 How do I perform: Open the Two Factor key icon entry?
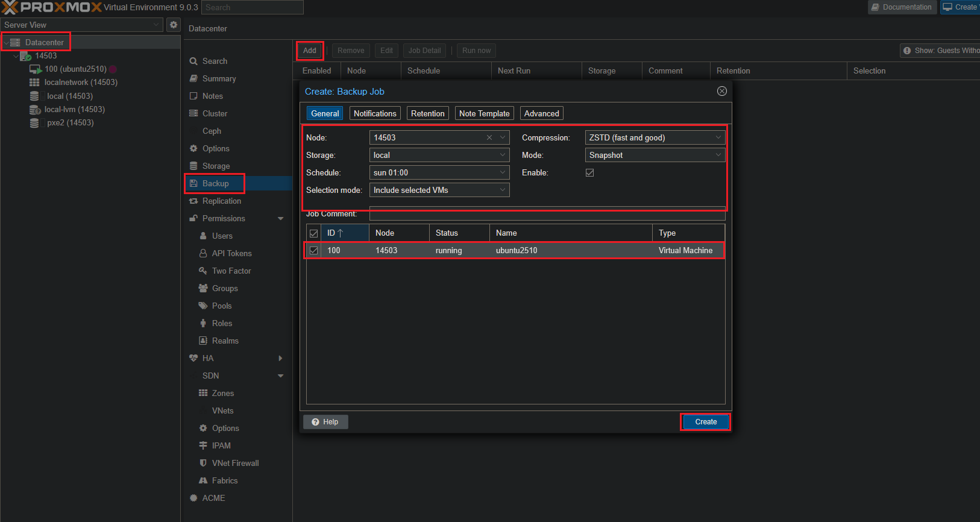tap(231, 271)
